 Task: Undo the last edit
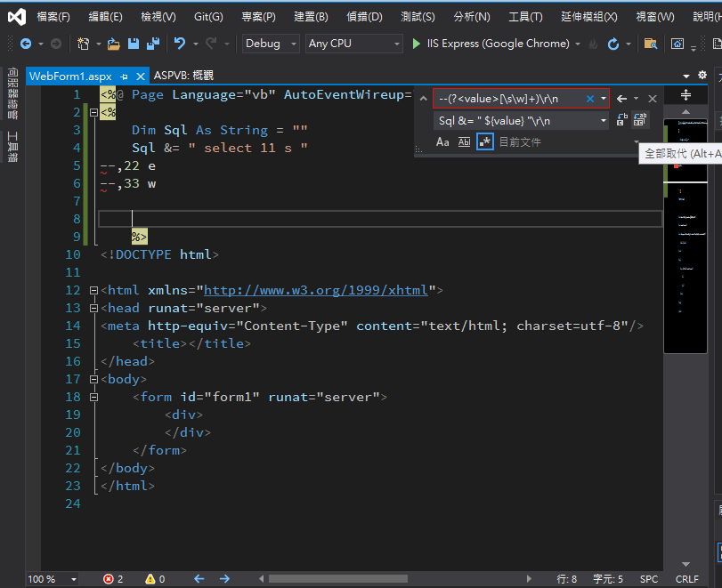(180, 44)
